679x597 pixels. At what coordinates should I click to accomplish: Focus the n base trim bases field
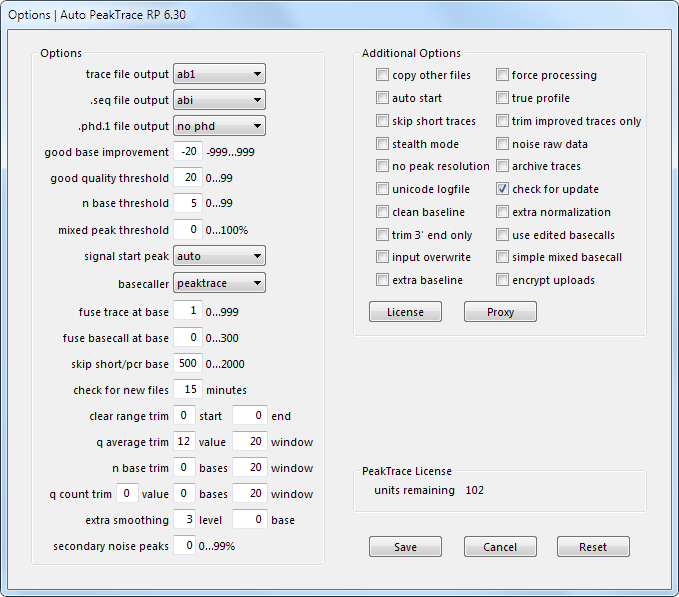184,467
